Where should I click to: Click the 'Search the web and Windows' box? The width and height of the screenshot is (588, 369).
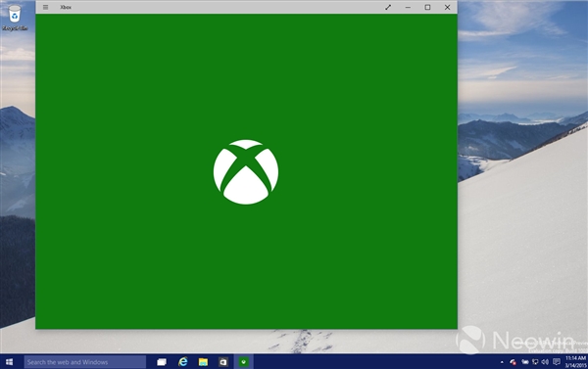[x=85, y=362]
